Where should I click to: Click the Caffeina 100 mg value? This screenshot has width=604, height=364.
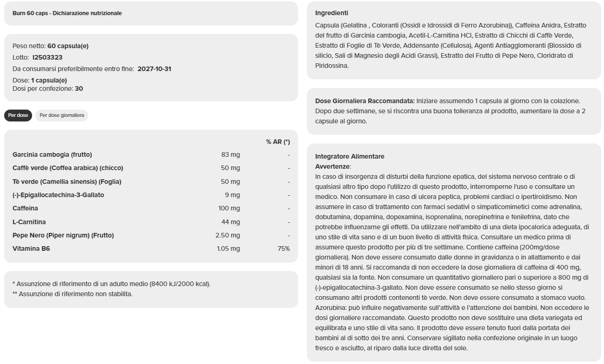(229, 208)
